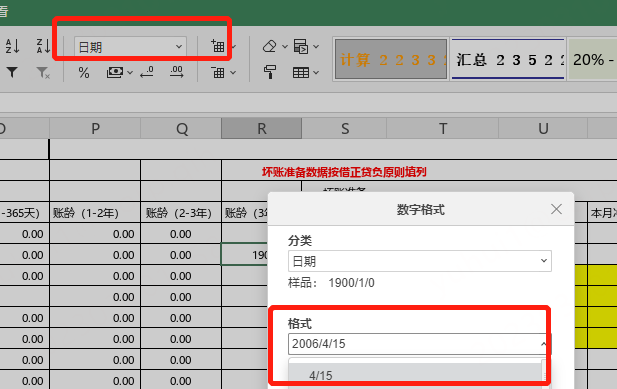Click the 账龄（2-3年）header cell

click(181, 213)
